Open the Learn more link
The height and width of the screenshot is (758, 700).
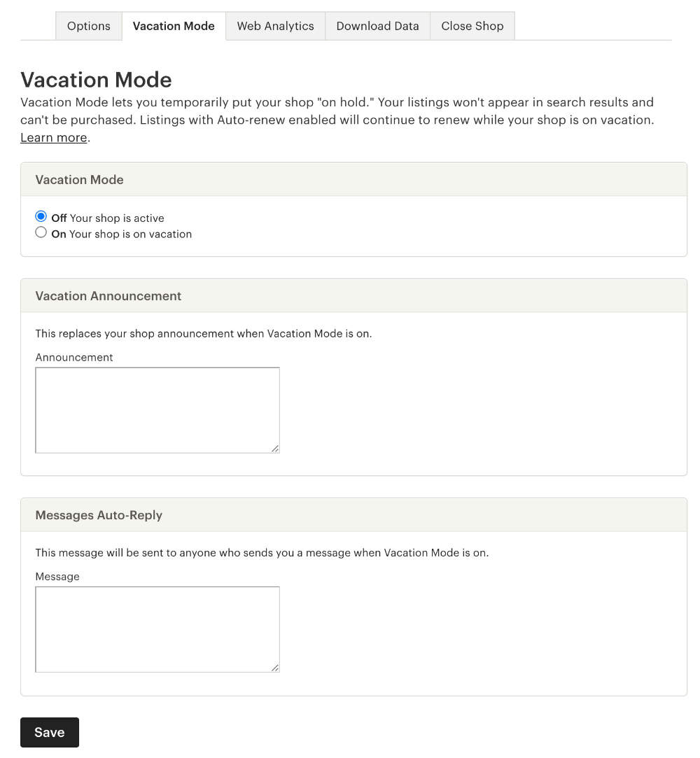(53, 137)
